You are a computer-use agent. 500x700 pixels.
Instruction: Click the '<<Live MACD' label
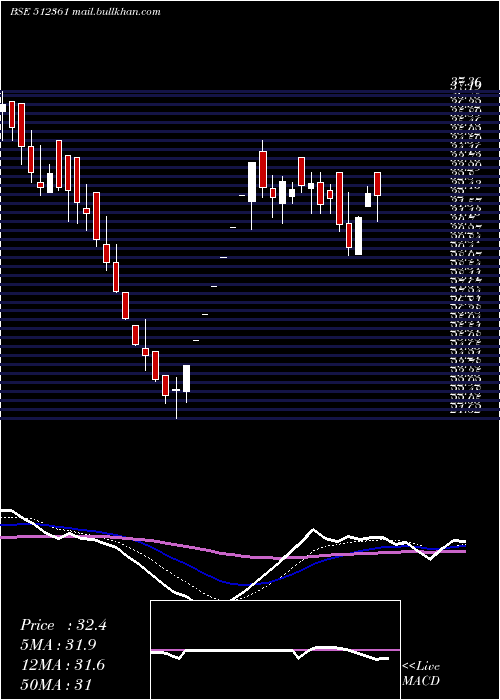pos(421,674)
